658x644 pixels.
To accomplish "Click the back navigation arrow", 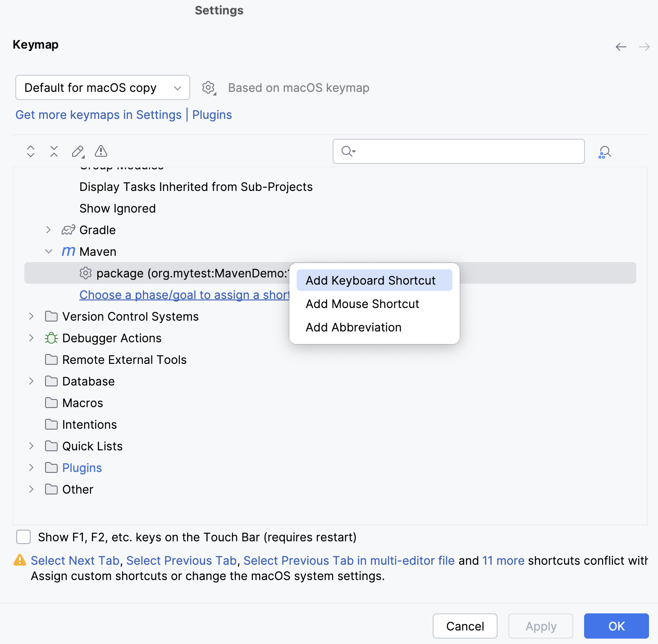I will 621,46.
